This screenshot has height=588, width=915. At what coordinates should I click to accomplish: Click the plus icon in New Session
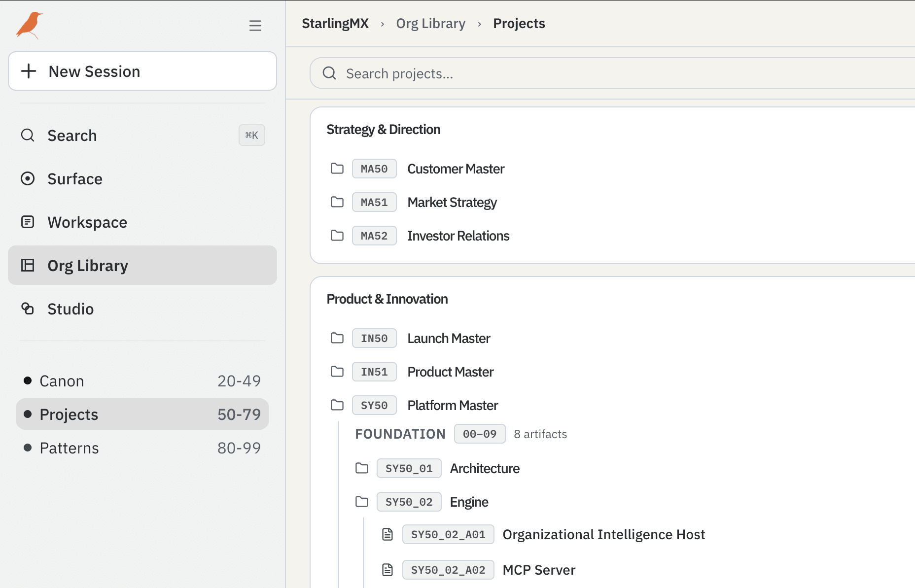tap(29, 71)
